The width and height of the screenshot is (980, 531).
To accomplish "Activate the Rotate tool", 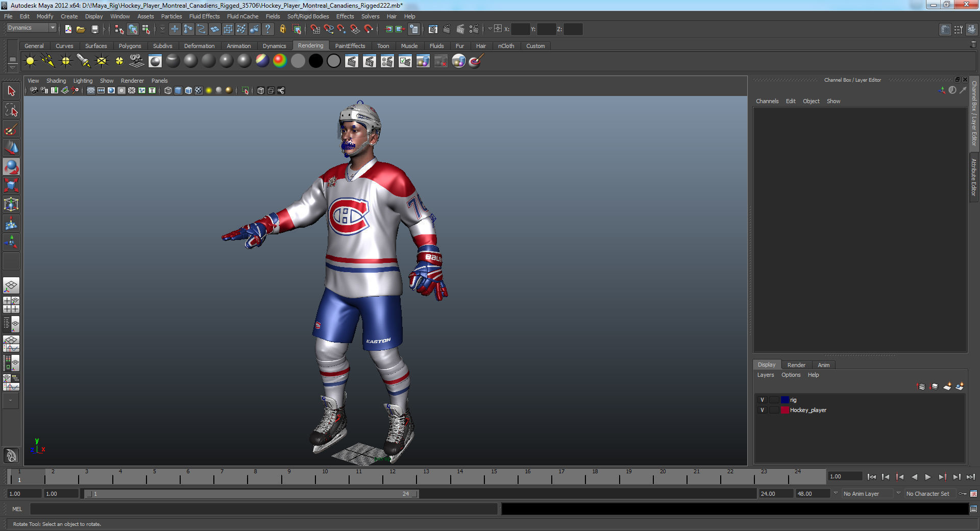I will click(11, 167).
